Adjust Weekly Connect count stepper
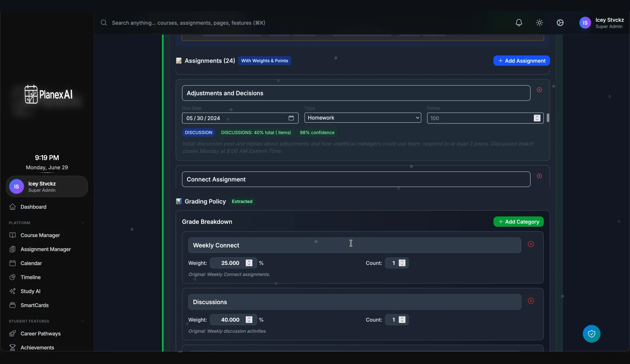The height and width of the screenshot is (364, 630). tap(402, 263)
